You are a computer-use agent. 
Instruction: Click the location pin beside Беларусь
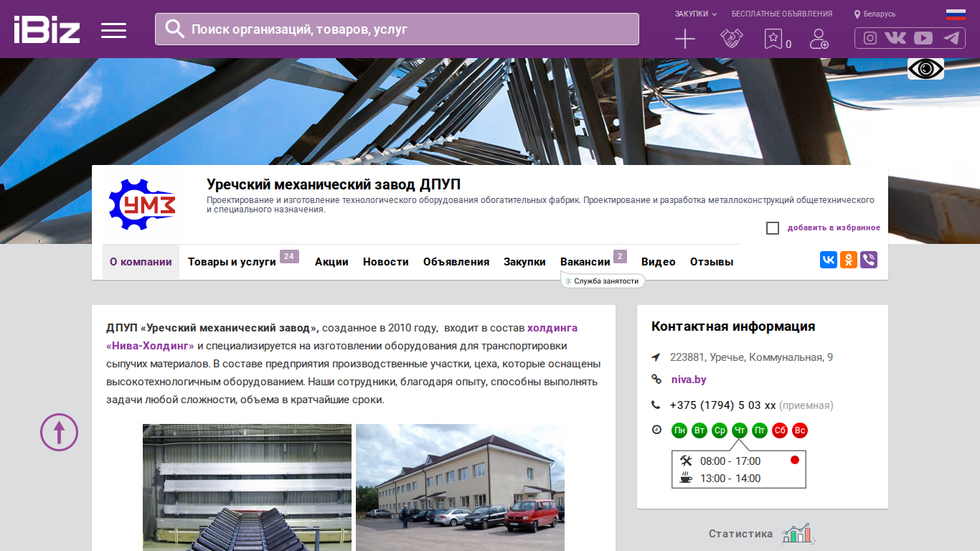tap(857, 14)
